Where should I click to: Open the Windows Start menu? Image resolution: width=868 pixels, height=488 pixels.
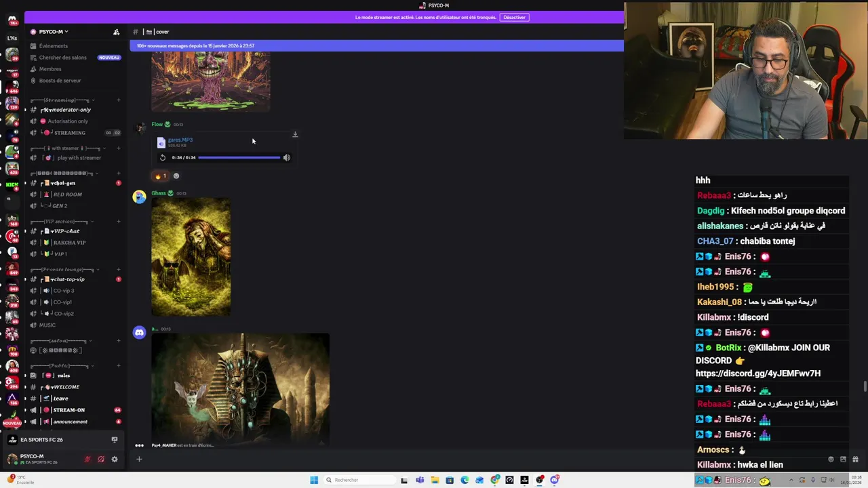314,480
